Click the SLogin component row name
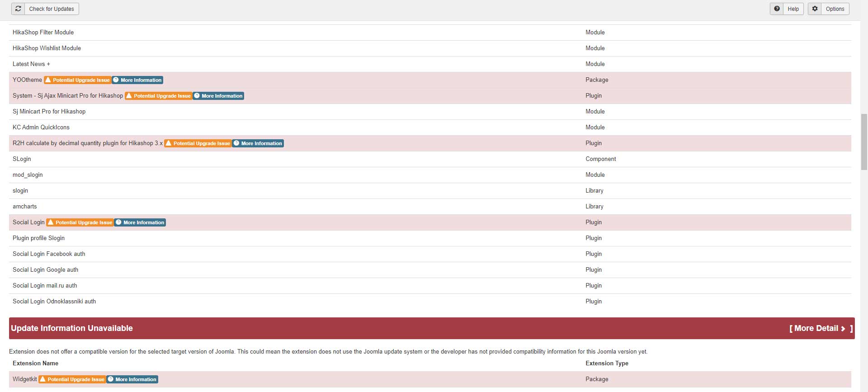This screenshot has height=392, width=868. click(x=22, y=159)
